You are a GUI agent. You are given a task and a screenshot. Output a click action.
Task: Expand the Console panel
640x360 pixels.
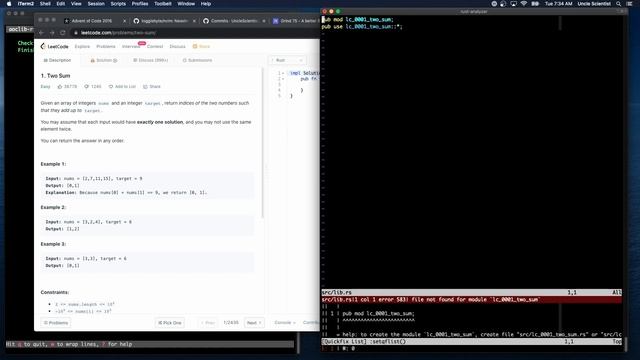284,322
